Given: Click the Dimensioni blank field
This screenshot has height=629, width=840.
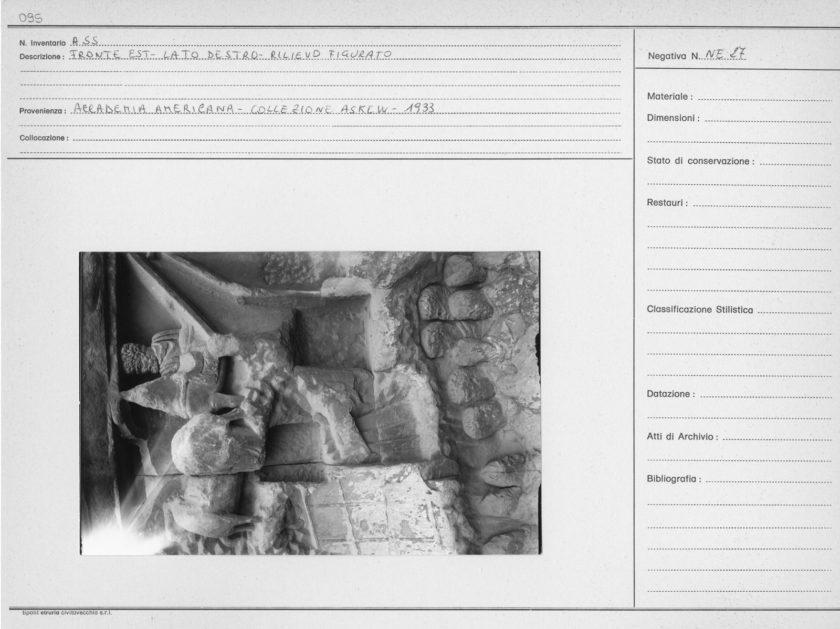Looking at the screenshot, I should 768,119.
